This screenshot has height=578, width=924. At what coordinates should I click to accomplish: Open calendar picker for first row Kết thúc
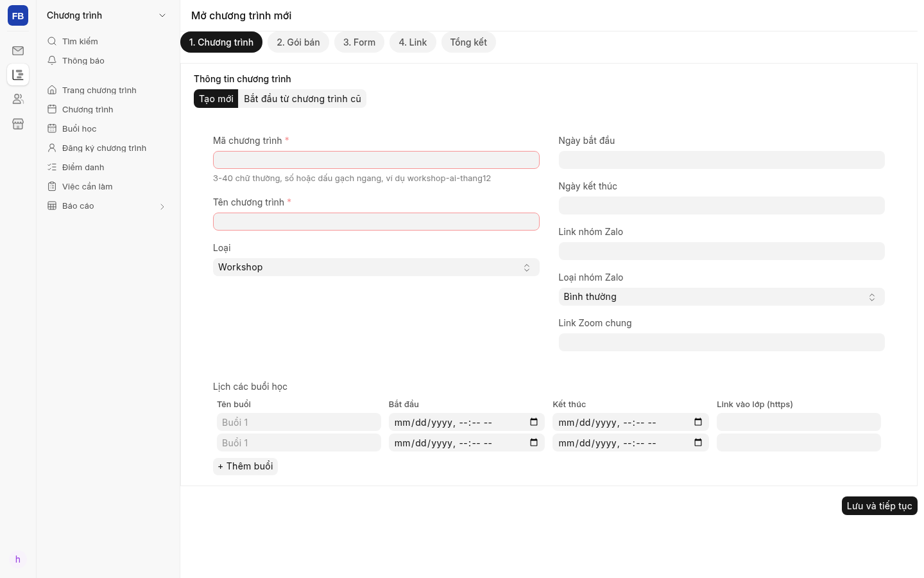(698, 422)
